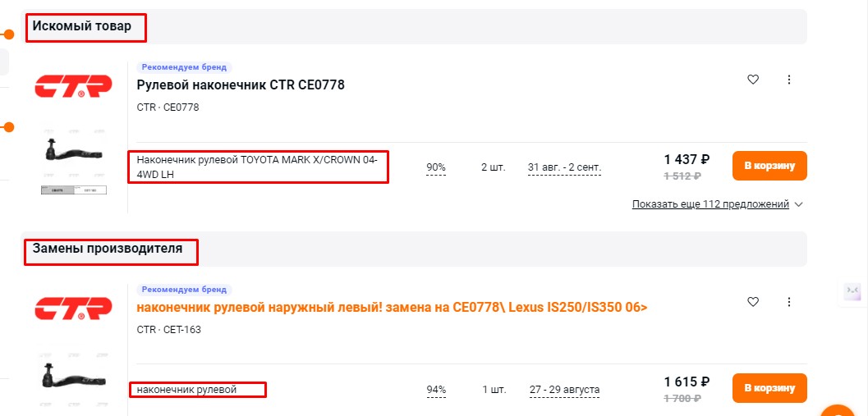Viewport: 868px width, 416px height.
Task: Favorite the CET-163 replacement with heart icon
Action: click(753, 302)
